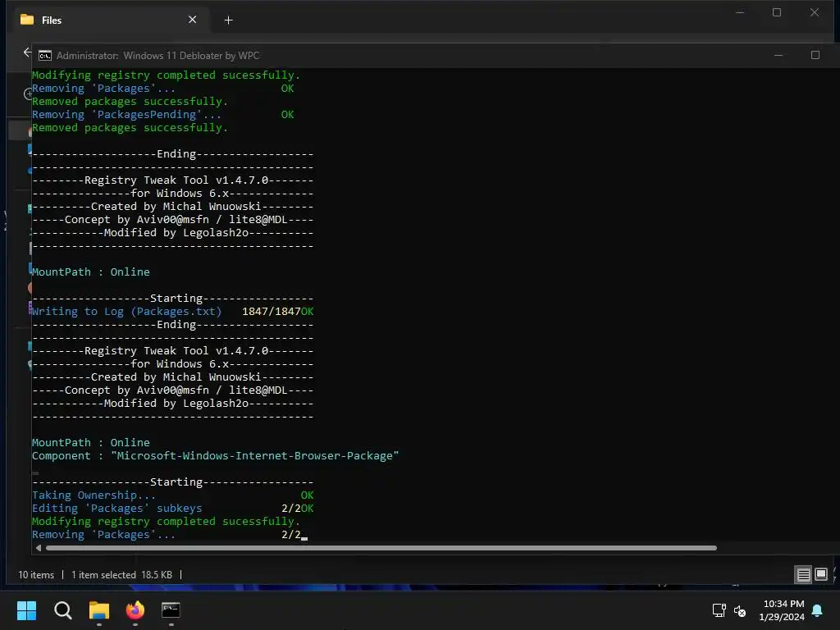Click the console window icon in title bar
Viewport: 840px width, 630px height.
point(45,56)
